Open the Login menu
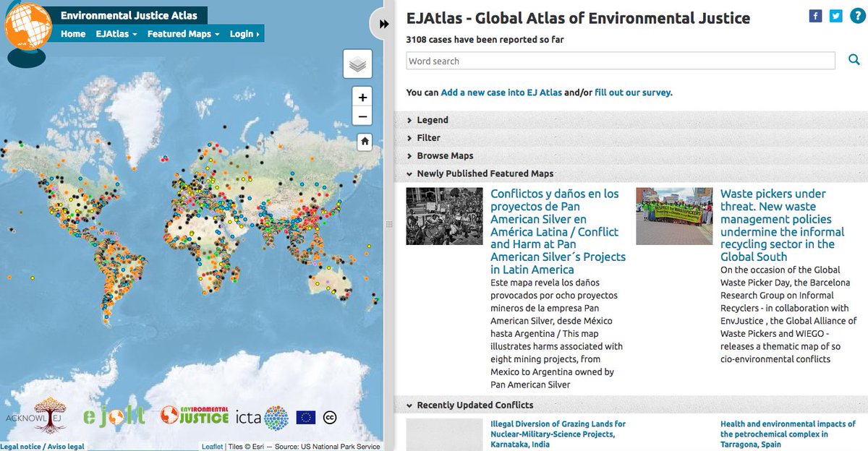The width and height of the screenshot is (868, 451). click(x=244, y=34)
